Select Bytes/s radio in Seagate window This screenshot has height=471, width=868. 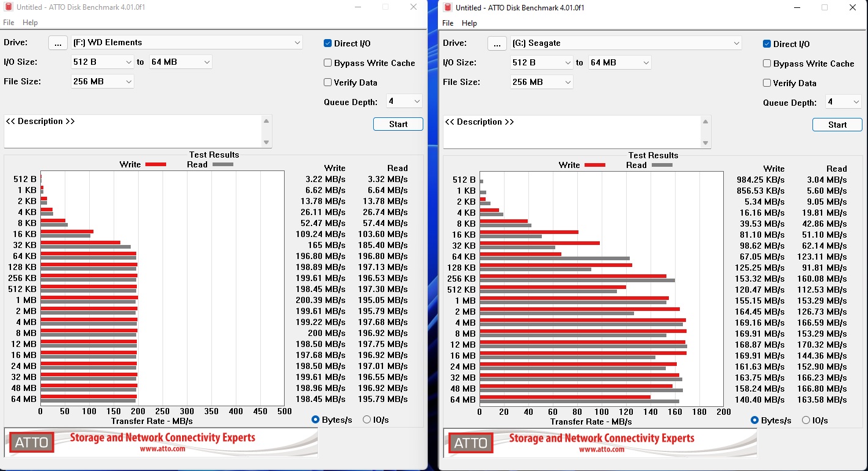pos(755,420)
